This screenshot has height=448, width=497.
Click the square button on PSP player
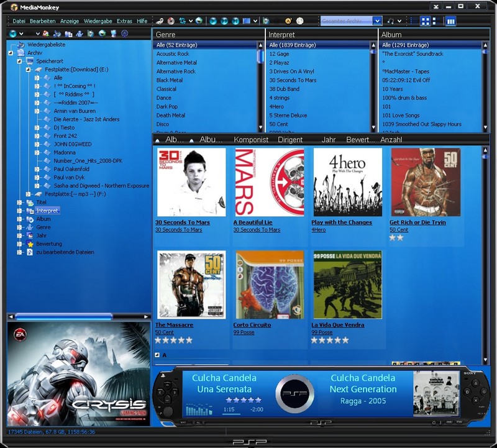(467, 392)
